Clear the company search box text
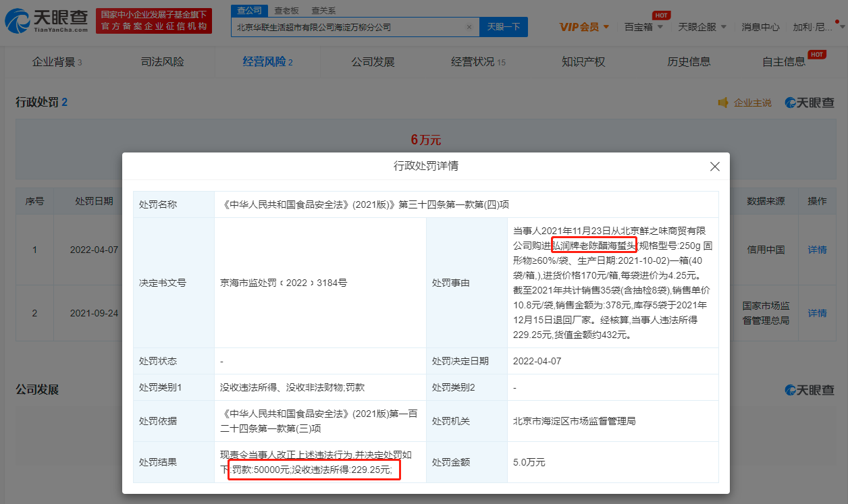Viewport: 848px width, 504px height. pos(469,27)
